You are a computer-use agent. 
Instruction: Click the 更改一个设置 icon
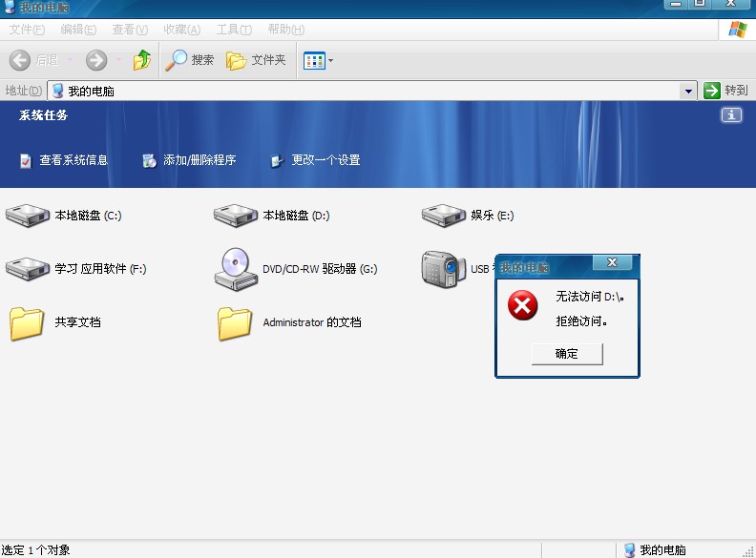click(277, 160)
